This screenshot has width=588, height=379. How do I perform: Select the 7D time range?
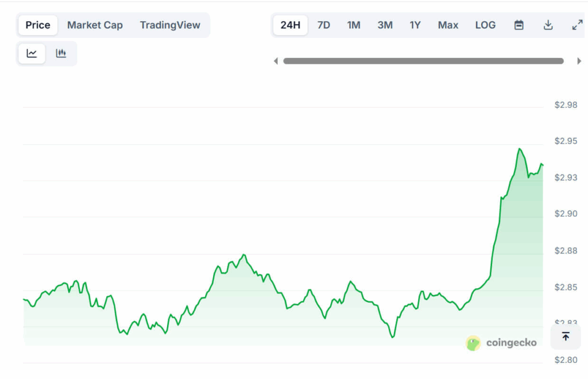pos(324,25)
